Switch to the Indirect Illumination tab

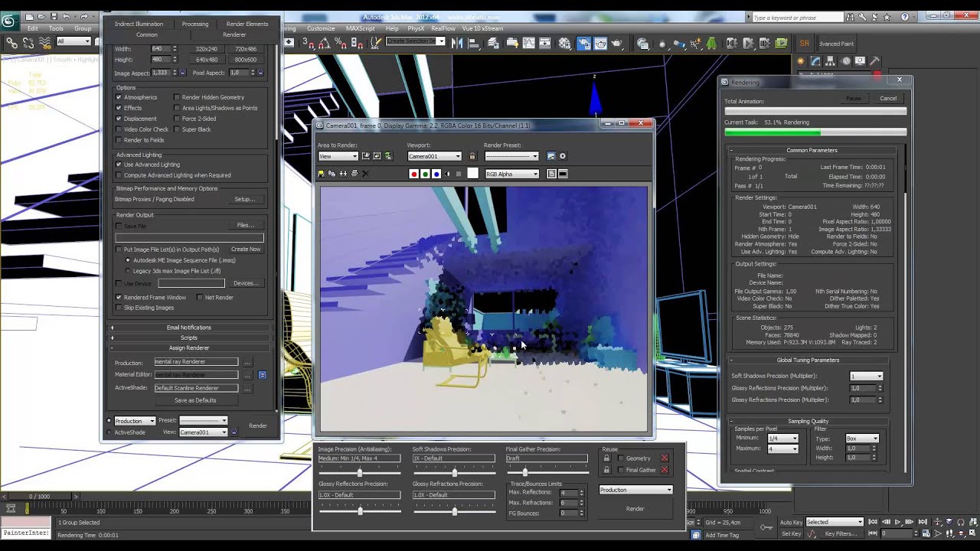coord(139,24)
